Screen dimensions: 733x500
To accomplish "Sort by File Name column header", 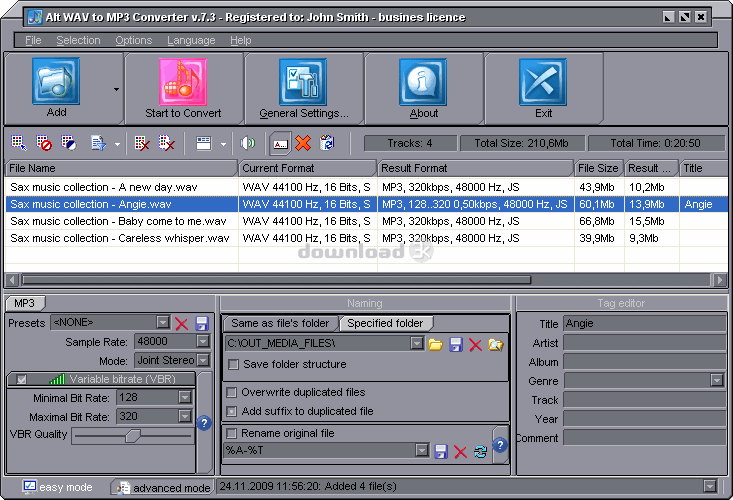I will click(121, 168).
